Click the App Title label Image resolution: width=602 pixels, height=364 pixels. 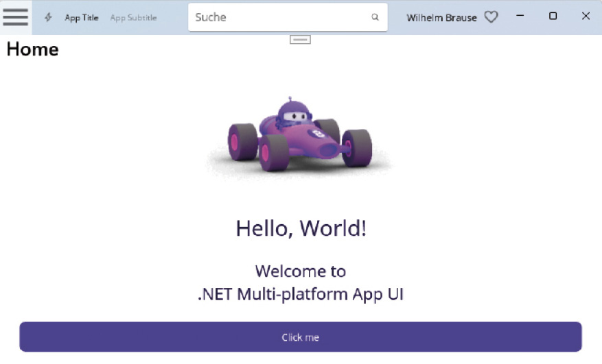(x=82, y=18)
